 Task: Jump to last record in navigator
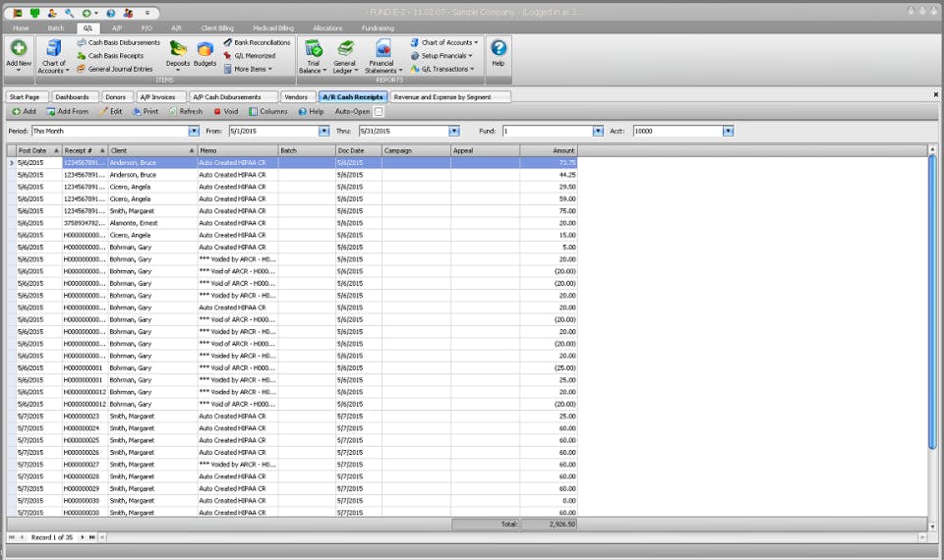[x=92, y=537]
